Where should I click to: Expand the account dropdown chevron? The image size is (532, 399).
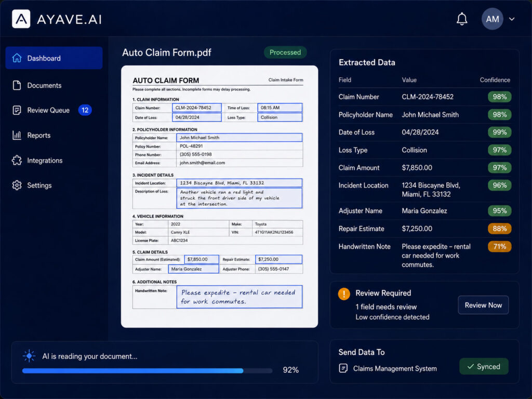click(x=512, y=19)
